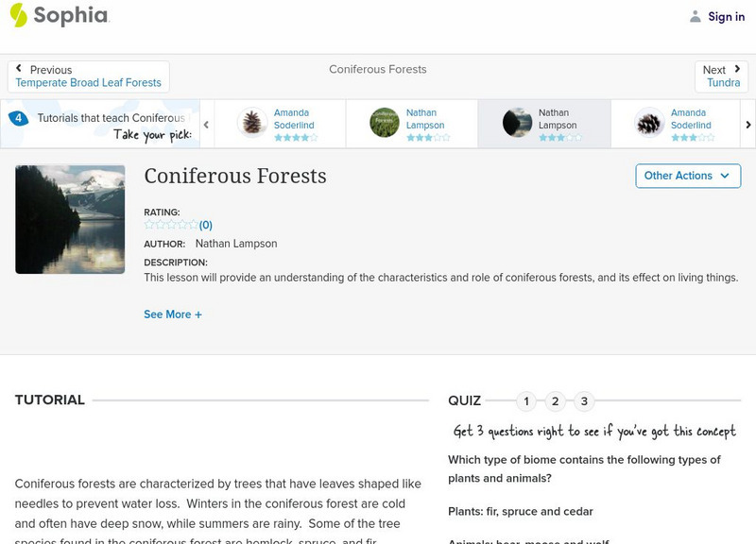Click the Sophia logo icon
Screen dimensions: 756x544
coord(18,15)
